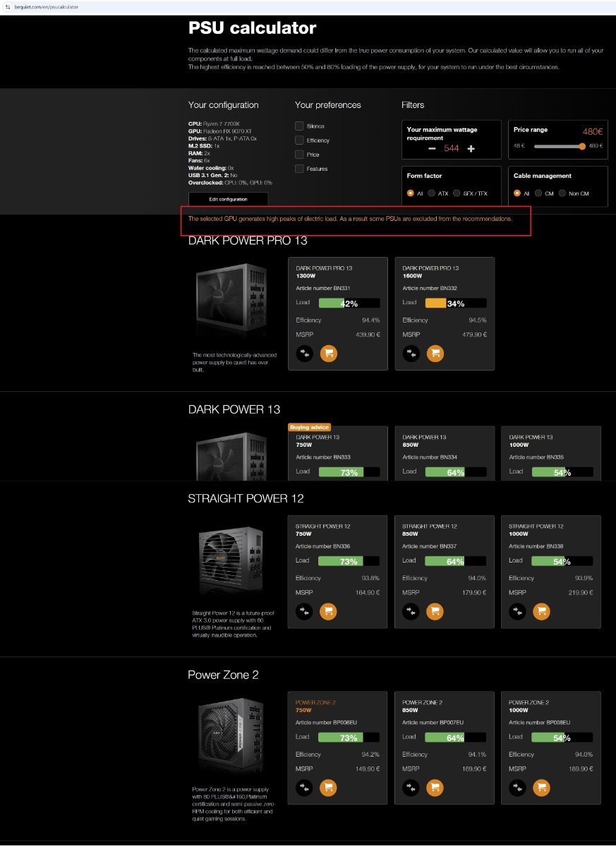Click the DARK POWER 13 section heading

(234, 409)
